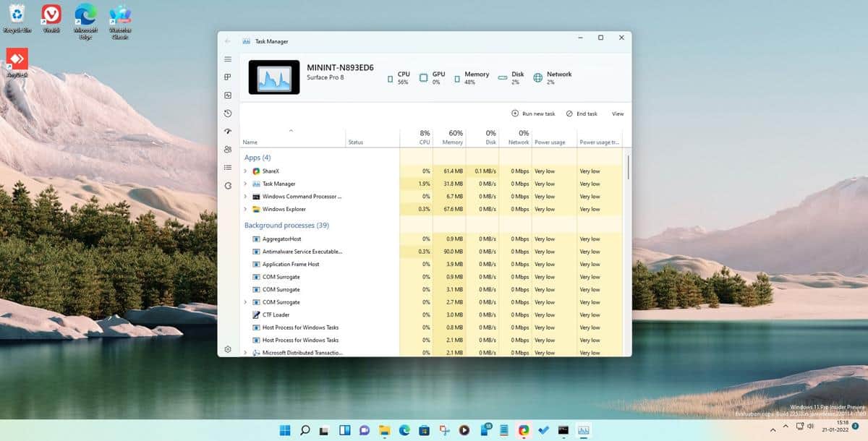Open the View menu in Task Manager
This screenshot has height=441, width=868.
[617, 114]
